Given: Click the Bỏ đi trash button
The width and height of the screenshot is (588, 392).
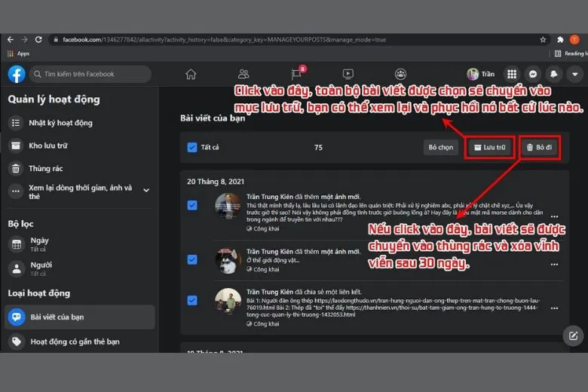Looking at the screenshot, I should [x=540, y=147].
